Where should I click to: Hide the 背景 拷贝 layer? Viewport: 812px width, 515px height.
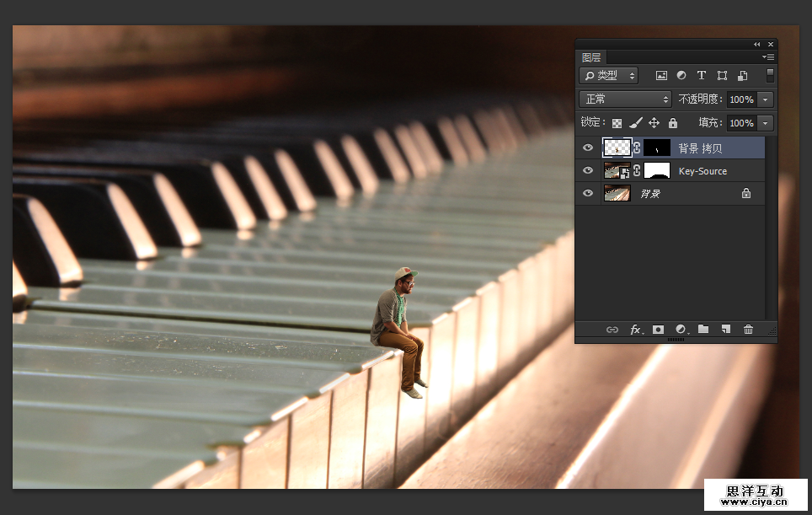588,148
